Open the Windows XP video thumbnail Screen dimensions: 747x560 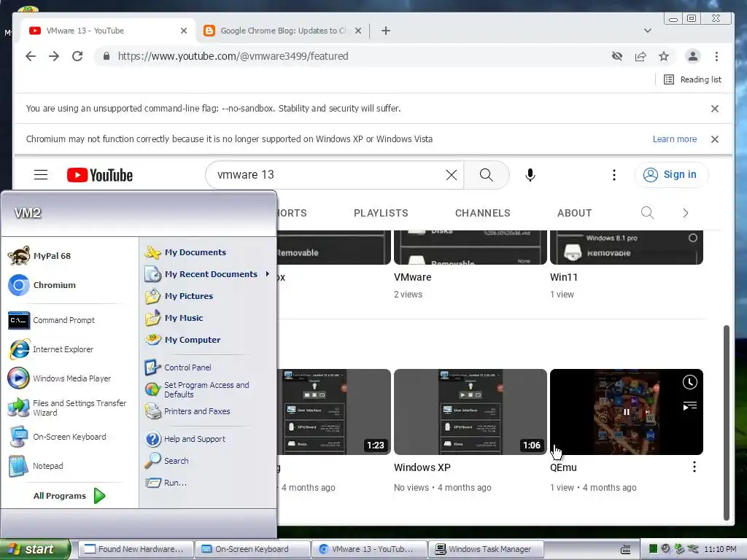(471, 412)
